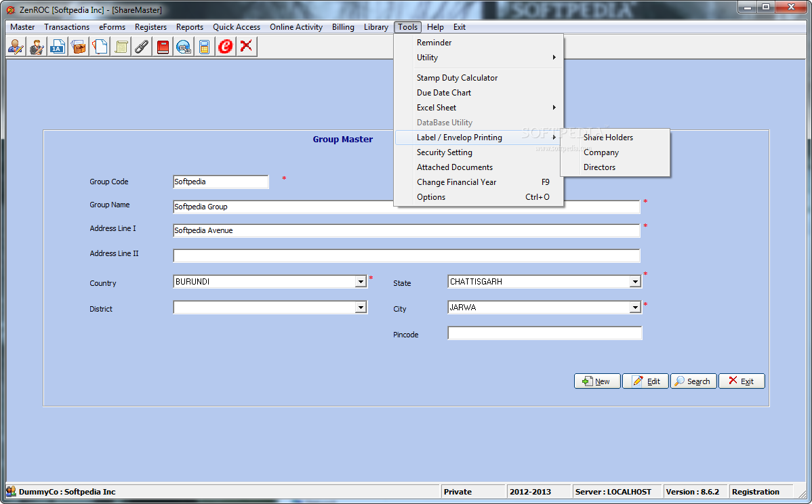Select Company label printing
Viewport: 812px width, 504px height.
click(x=615, y=152)
